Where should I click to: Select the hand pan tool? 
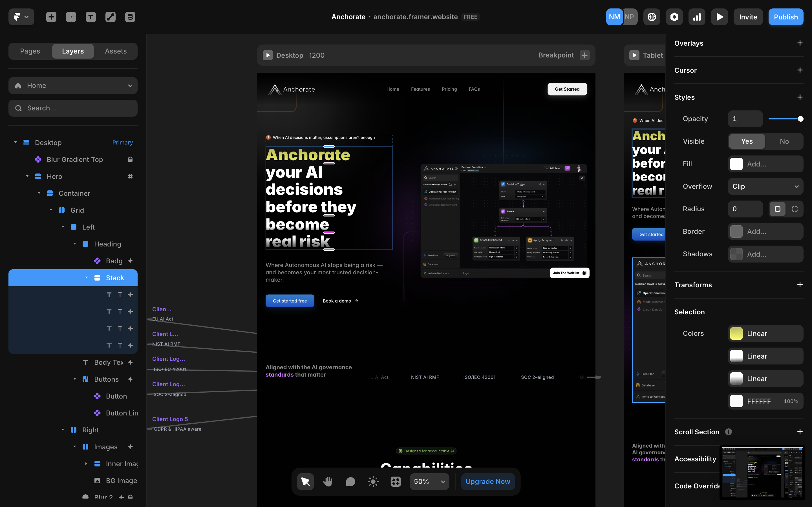(328, 482)
